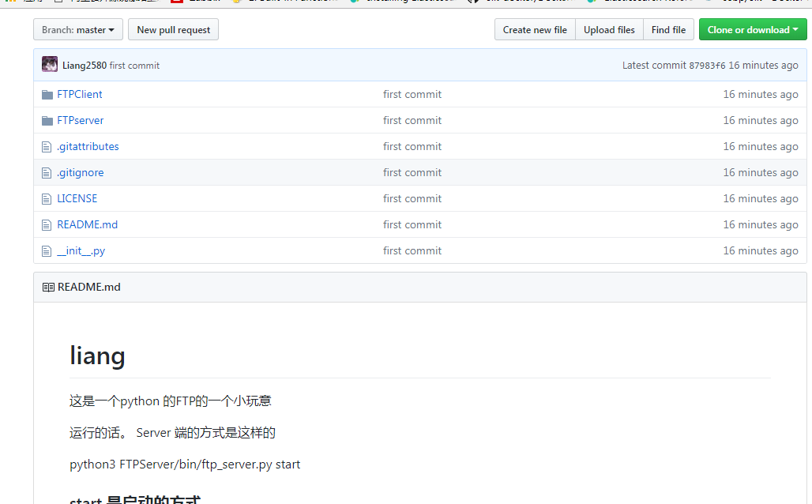Click the book icon beside README.md header
The width and height of the screenshot is (812, 504).
point(48,287)
